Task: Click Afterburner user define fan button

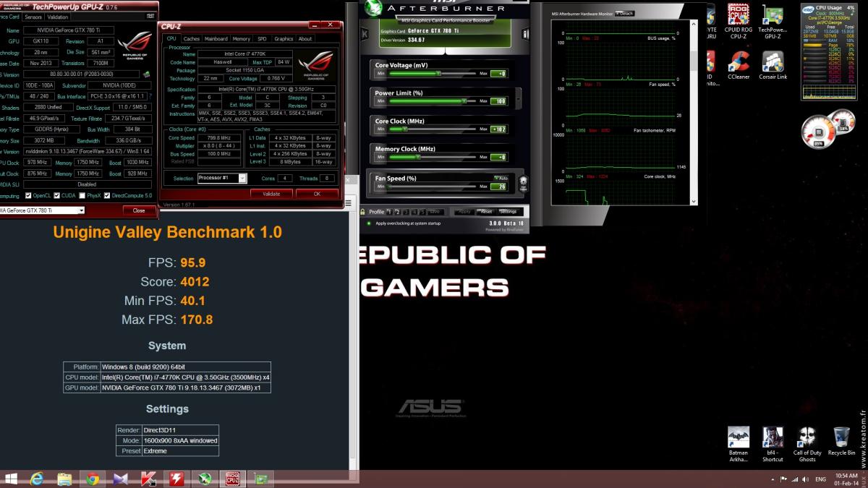Action: [x=523, y=183]
